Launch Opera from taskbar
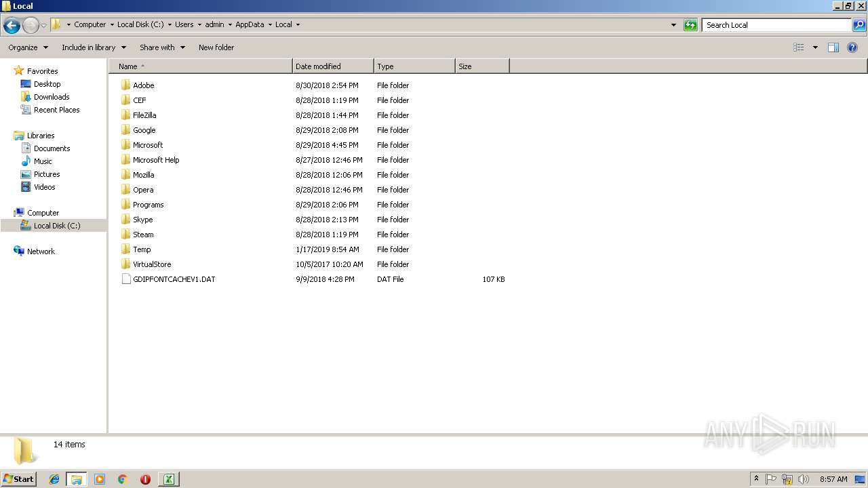Viewport: 868px width, 488px height. pyautogui.click(x=145, y=479)
